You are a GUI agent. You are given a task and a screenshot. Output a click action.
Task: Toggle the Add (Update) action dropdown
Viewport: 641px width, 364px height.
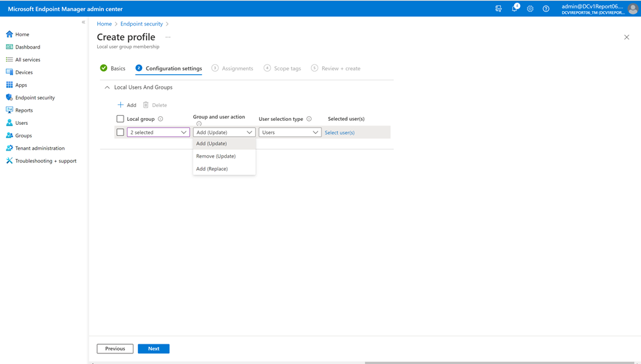click(x=224, y=132)
